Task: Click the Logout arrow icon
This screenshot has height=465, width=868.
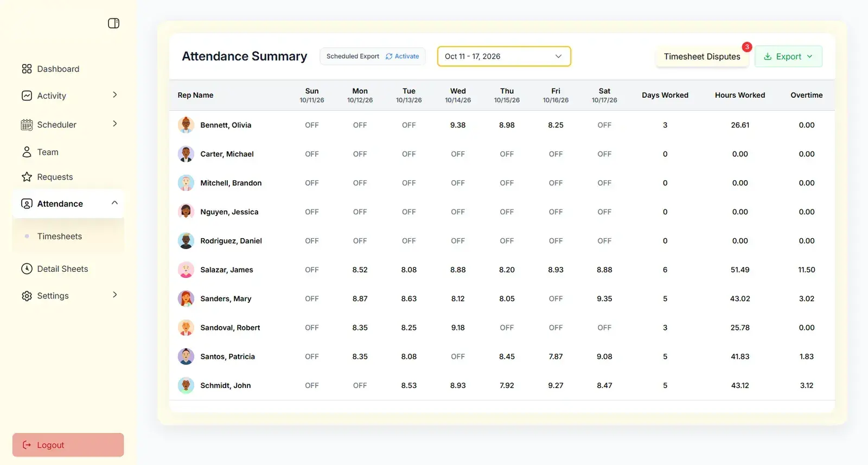Action: [x=27, y=445]
